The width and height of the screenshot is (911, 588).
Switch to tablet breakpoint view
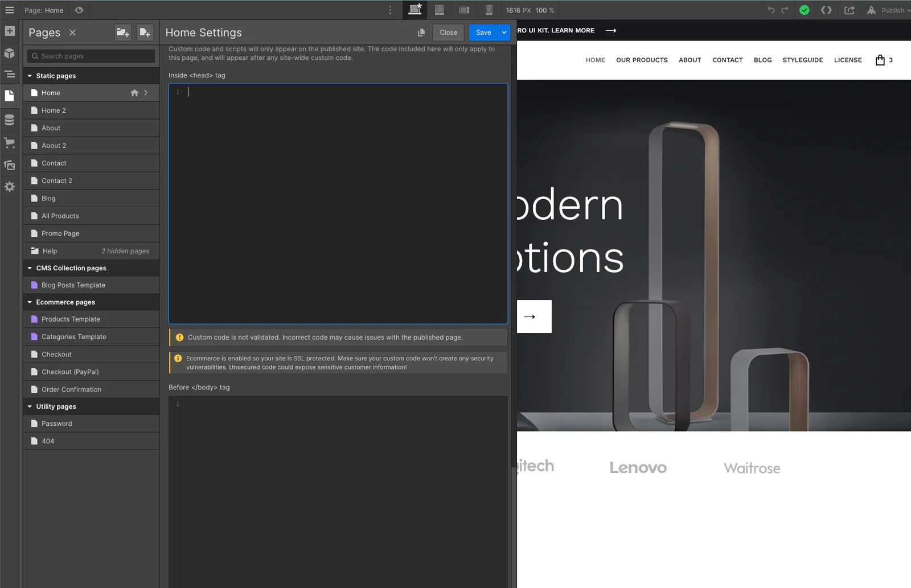440,10
